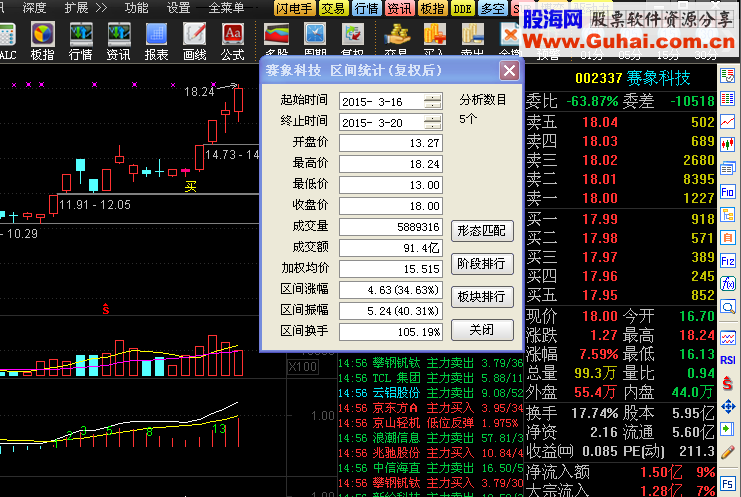
Task: Close the 区间统计 dialog with X
Action: click(x=509, y=71)
